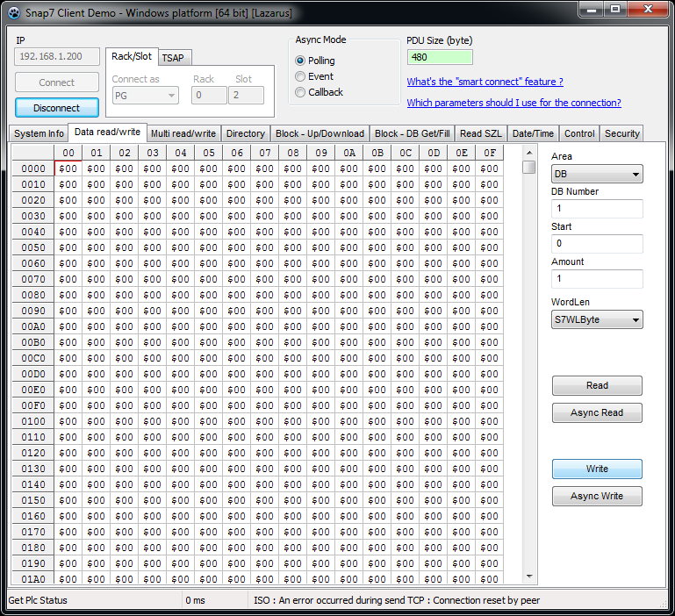Select cell at row 0000 column 00

pyautogui.click(x=68, y=168)
